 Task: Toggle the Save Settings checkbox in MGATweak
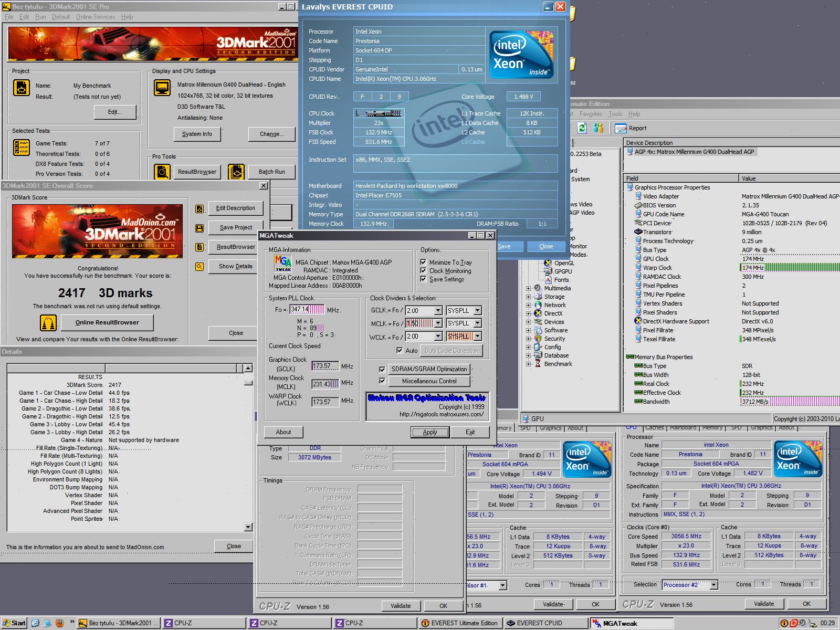423,279
